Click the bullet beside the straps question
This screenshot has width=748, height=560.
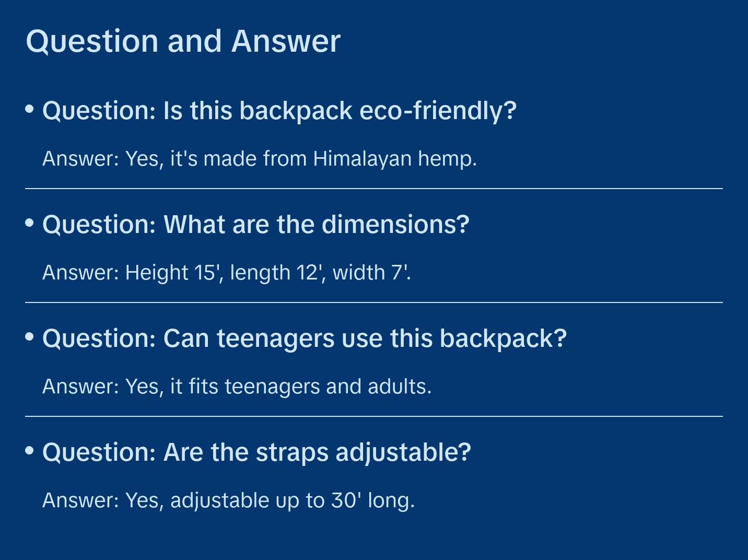30,451
